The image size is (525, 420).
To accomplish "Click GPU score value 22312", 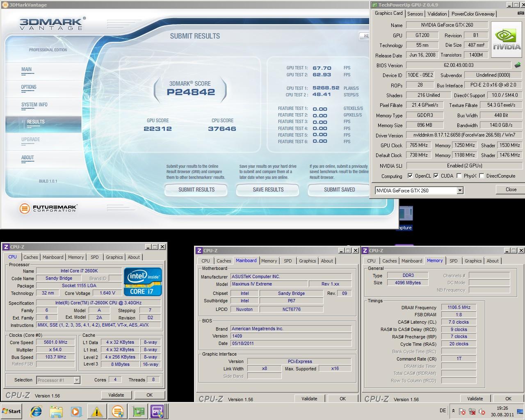I will pyautogui.click(x=157, y=129).
